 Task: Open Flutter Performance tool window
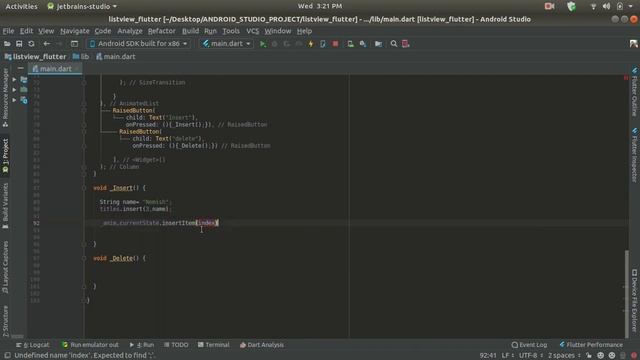(591, 345)
